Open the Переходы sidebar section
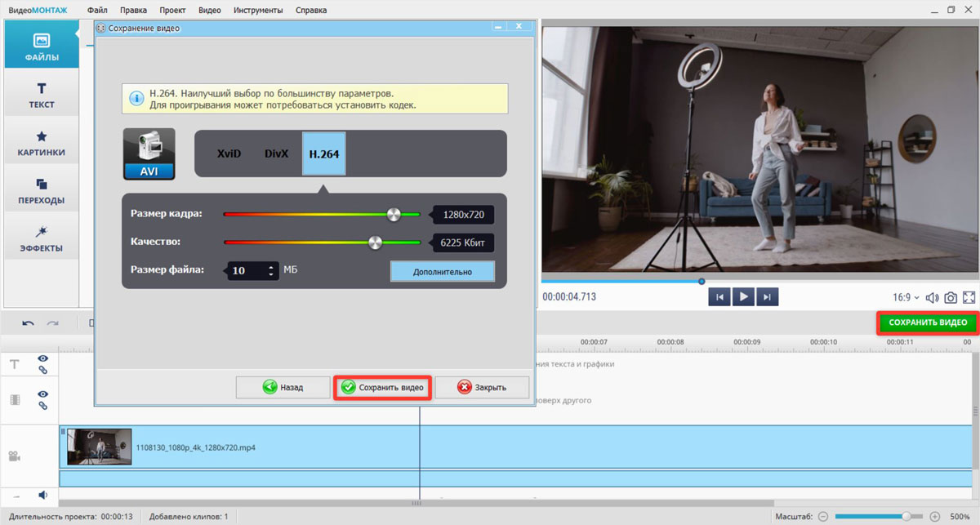The image size is (980, 525). [41, 190]
